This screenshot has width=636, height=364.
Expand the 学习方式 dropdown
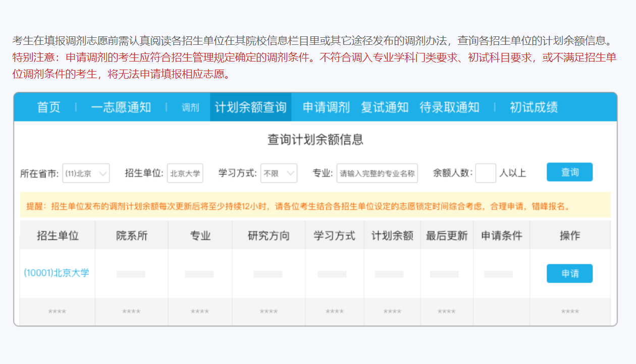pos(279,173)
